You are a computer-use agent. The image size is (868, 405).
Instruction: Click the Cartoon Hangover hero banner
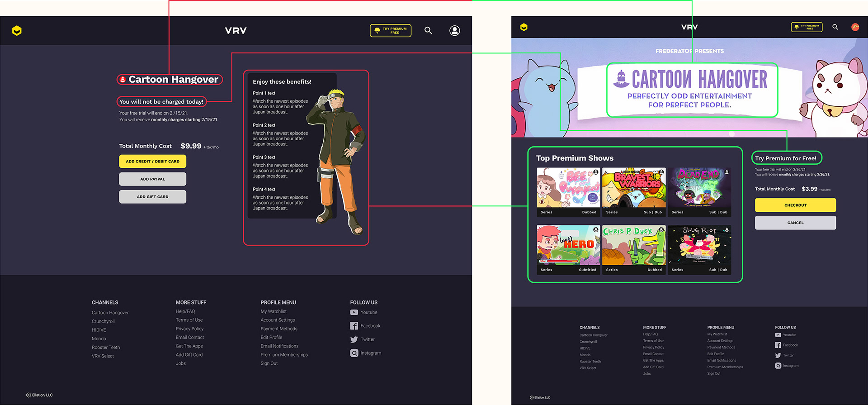689,88
